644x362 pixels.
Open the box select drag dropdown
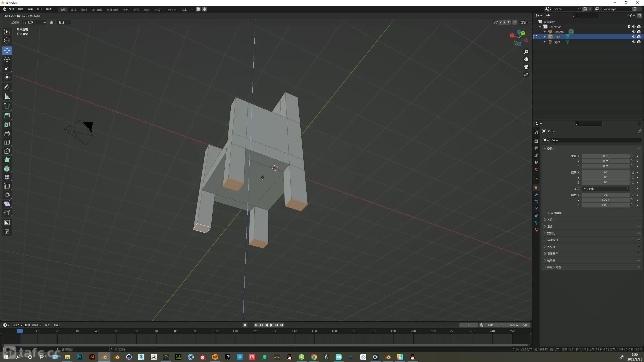pyautogui.click(x=64, y=22)
